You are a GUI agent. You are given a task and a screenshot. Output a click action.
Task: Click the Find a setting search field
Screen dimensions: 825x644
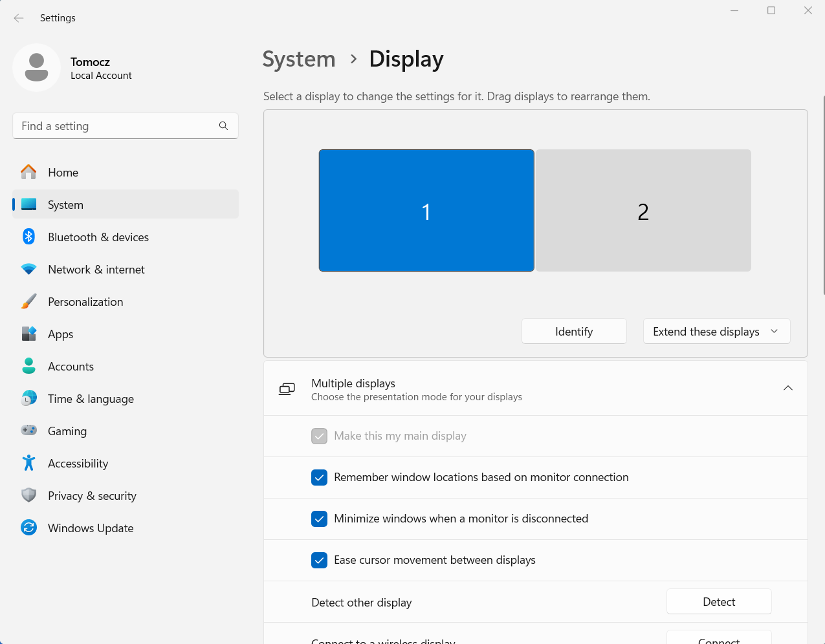126,126
